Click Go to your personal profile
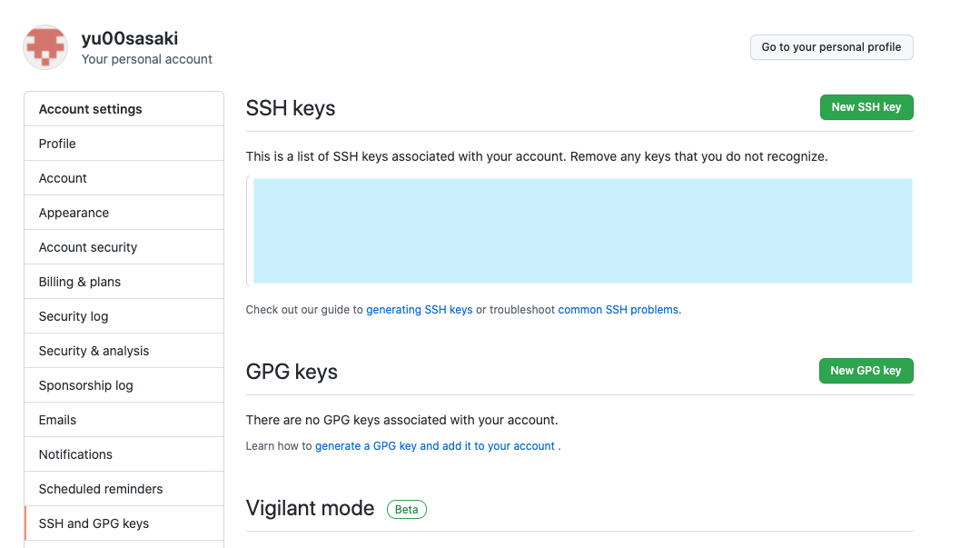This screenshot has width=980, height=548. point(831,46)
